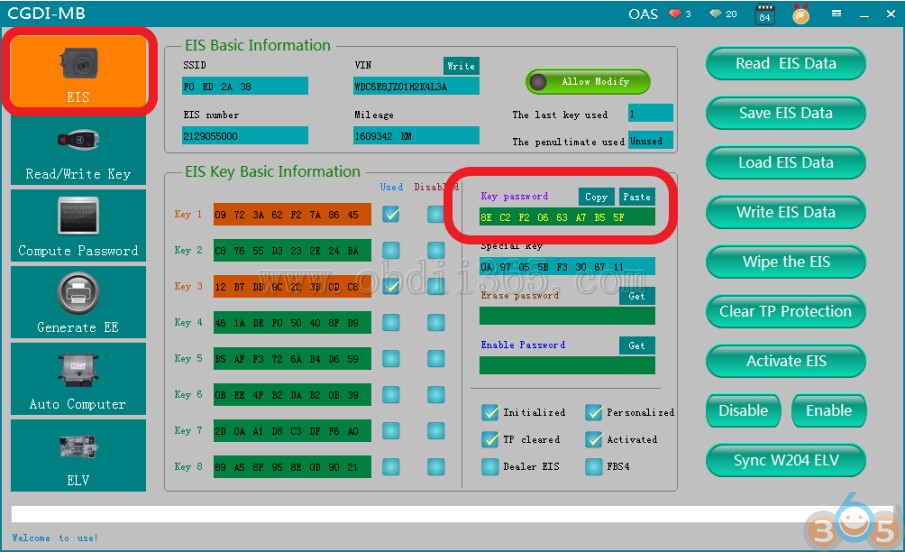Select the Key 1 hex value
This screenshot has height=552, width=905.
[292, 214]
